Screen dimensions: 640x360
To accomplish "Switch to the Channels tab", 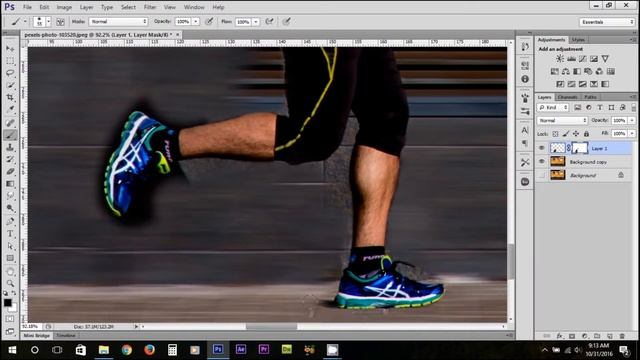I will tap(567, 97).
